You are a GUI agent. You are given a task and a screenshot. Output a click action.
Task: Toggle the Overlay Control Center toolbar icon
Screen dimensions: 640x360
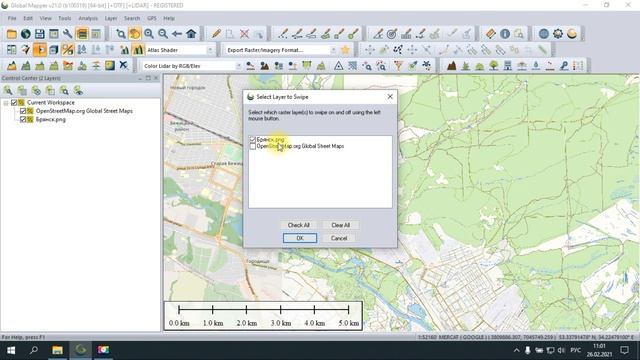click(x=82, y=34)
